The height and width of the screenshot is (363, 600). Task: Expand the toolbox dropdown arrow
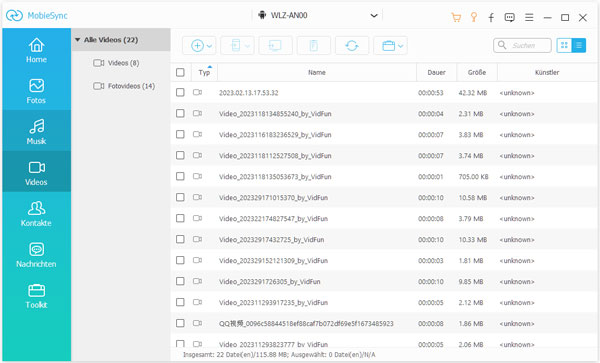coord(401,46)
